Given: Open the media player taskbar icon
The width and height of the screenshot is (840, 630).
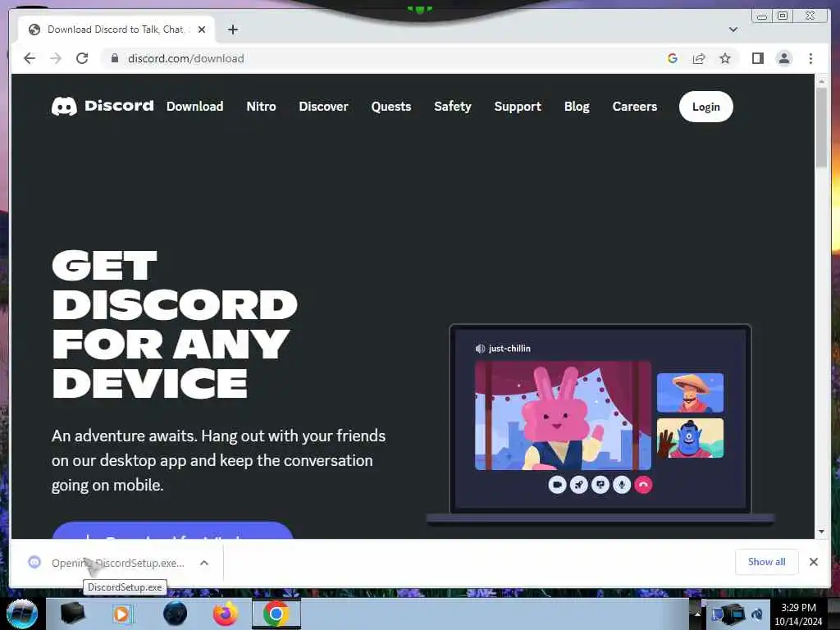Looking at the screenshot, I should pyautogui.click(x=123, y=614).
